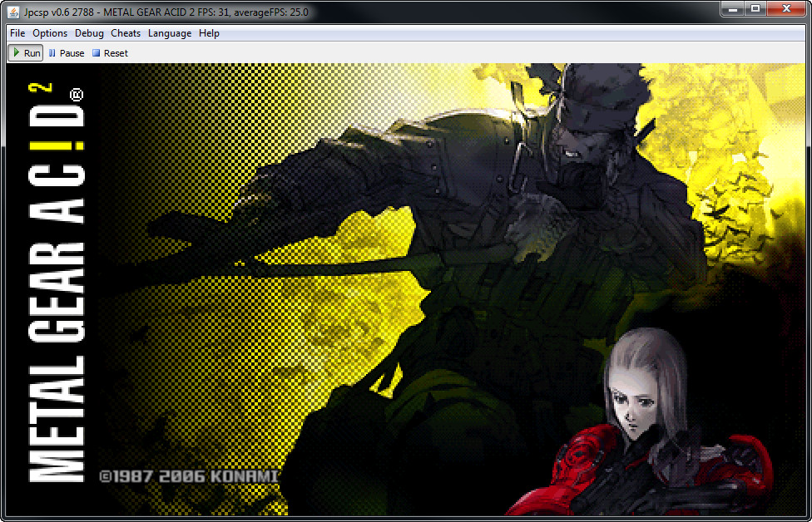Click the Jpcsp Java icon in title bar
Image resolution: width=812 pixels, height=522 pixels.
click(13, 12)
